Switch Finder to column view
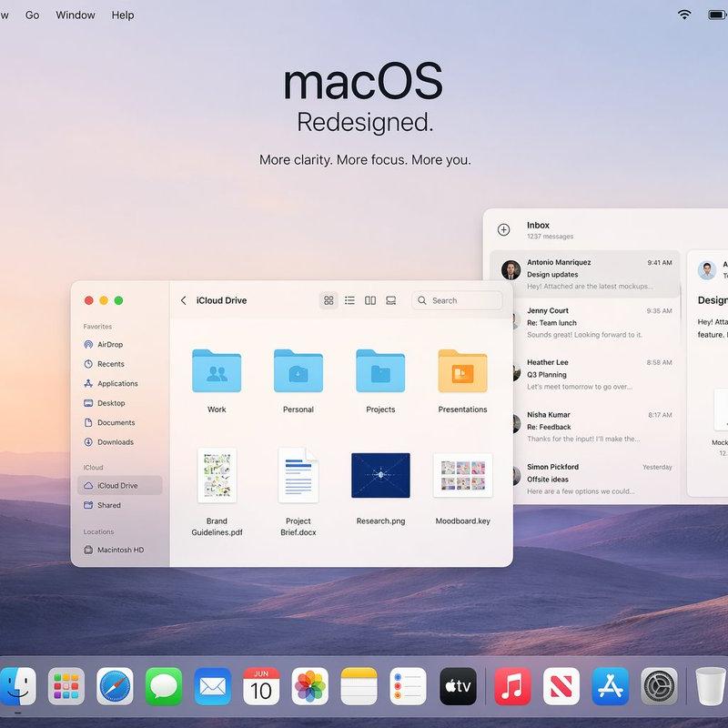Screen dimensions: 728x728 coord(370,300)
